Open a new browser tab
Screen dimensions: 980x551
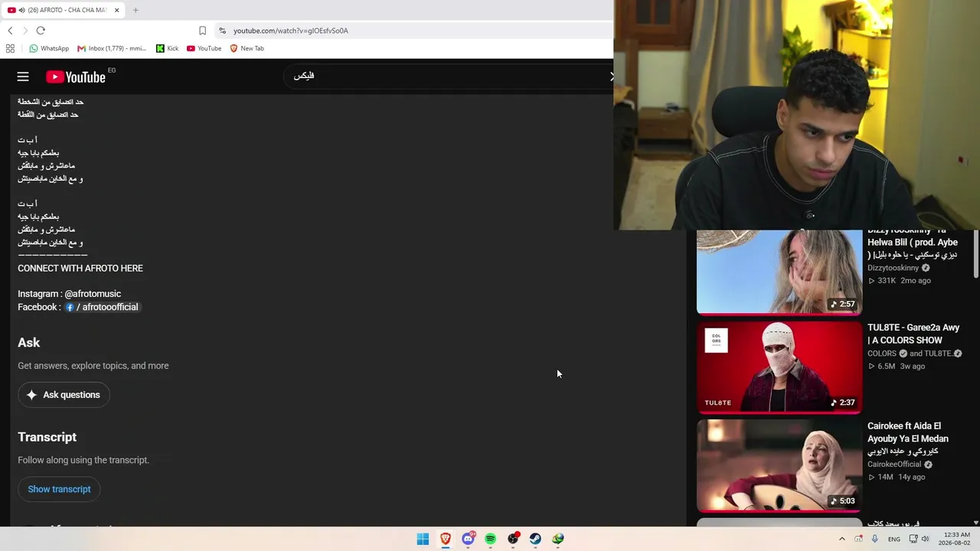point(136,10)
